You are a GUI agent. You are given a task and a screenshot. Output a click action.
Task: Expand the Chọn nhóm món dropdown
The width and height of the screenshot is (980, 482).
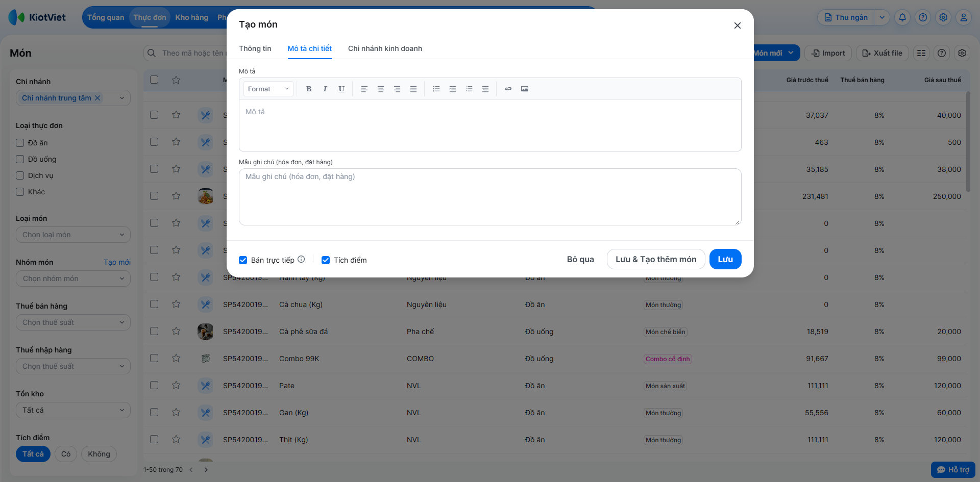(73, 278)
